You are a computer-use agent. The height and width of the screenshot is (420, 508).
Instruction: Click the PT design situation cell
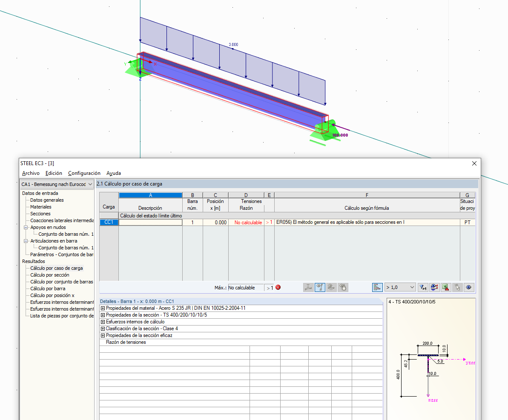tap(468, 223)
